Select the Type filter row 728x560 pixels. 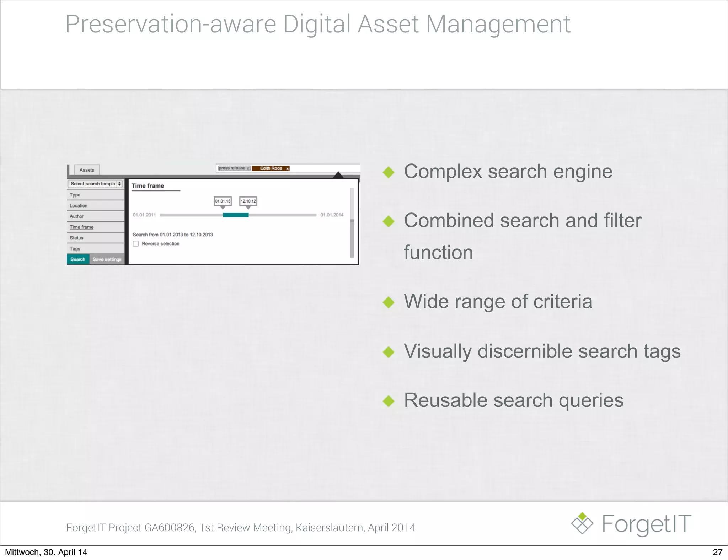[96, 195]
